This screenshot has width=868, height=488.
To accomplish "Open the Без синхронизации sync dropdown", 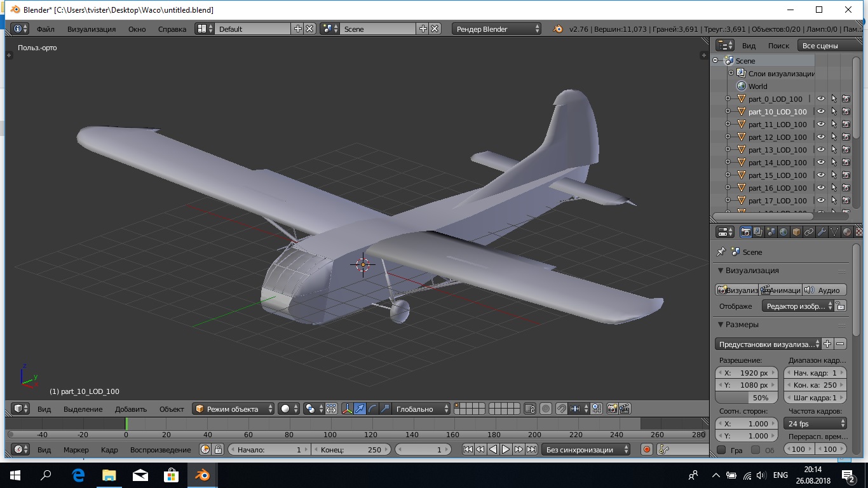I will click(x=586, y=449).
